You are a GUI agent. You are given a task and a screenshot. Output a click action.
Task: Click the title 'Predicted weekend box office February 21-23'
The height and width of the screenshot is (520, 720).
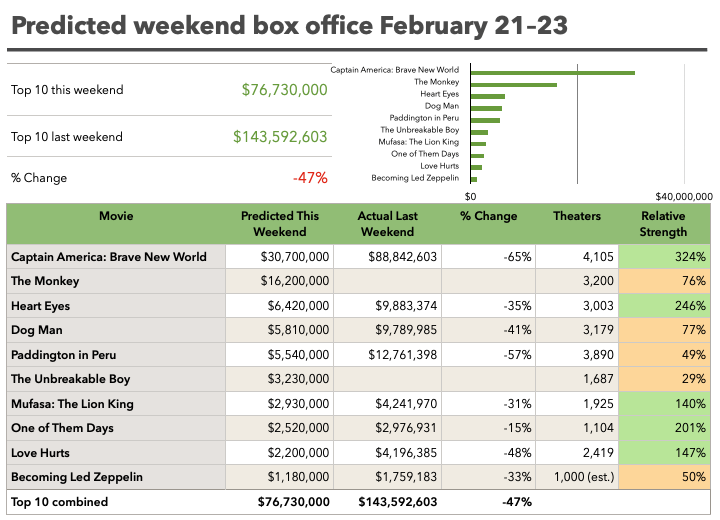pos(289,25)
